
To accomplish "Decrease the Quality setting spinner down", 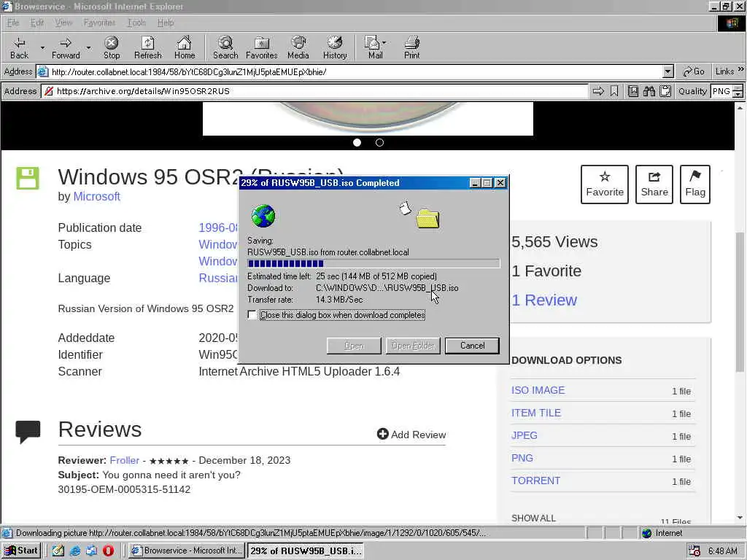I will pyautogui.click(x=738, y=94).
